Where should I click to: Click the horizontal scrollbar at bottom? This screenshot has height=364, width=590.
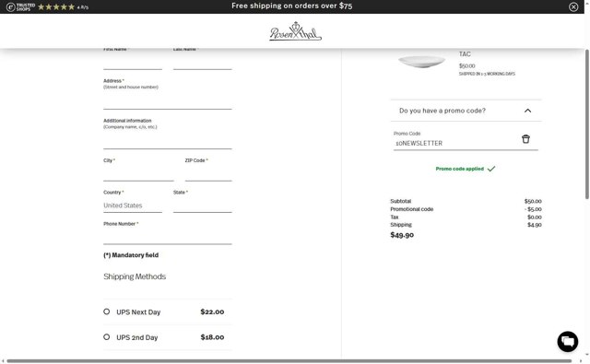289,361
